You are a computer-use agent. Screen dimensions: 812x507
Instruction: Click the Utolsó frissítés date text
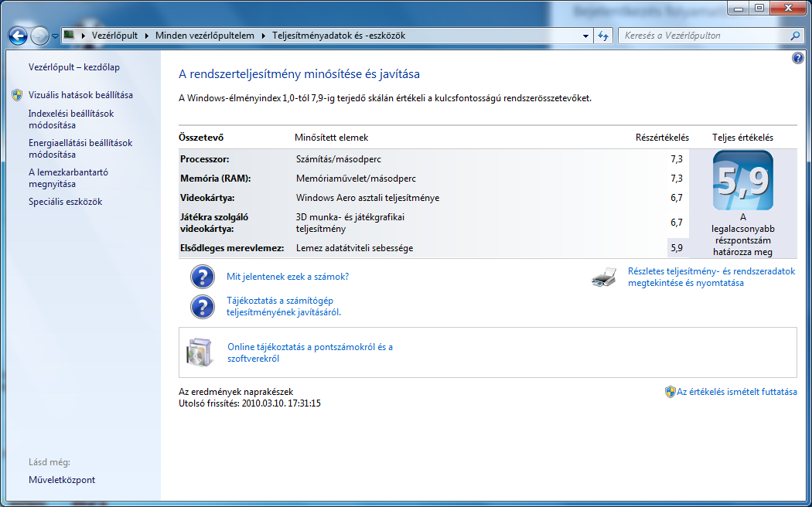[x=250, y=403]
